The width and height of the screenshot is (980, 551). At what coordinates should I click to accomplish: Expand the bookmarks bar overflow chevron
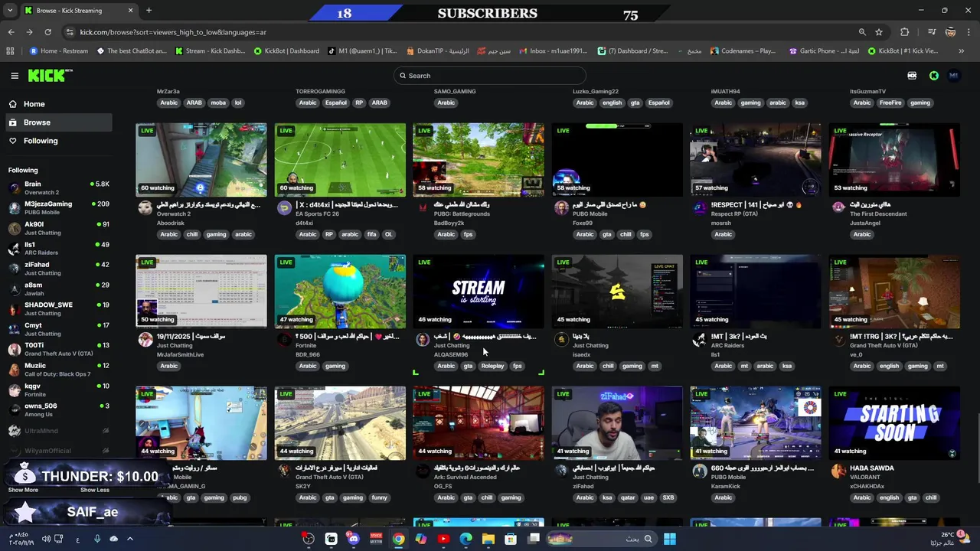[962, 51]
